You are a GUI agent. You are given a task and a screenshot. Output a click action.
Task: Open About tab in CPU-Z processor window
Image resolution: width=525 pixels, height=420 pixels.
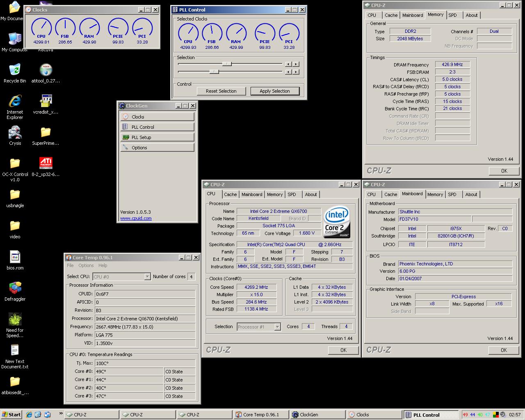coord(310,194)
